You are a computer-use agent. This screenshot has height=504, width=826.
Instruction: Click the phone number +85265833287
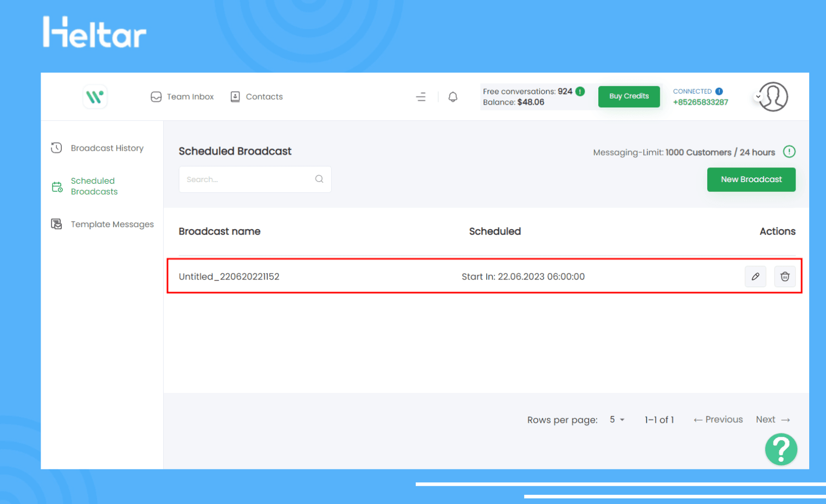700,102
